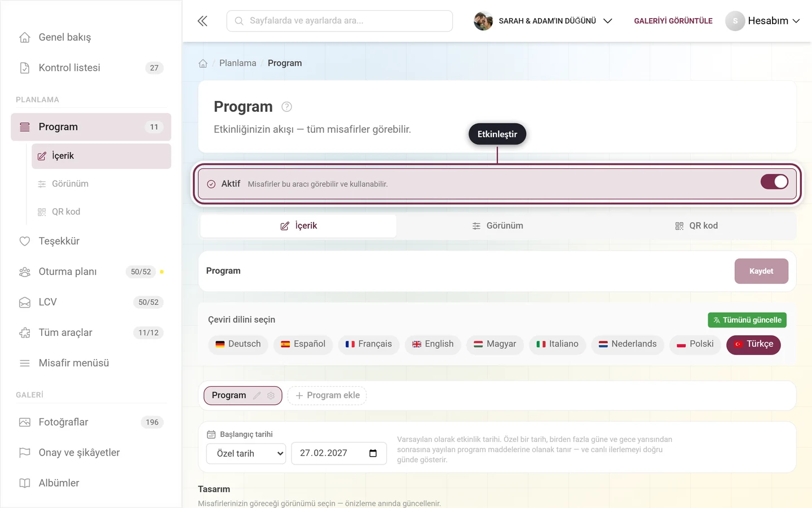Click Tümünü güncelle button
The width and height of the screenshot is (812, 508).
747,320
